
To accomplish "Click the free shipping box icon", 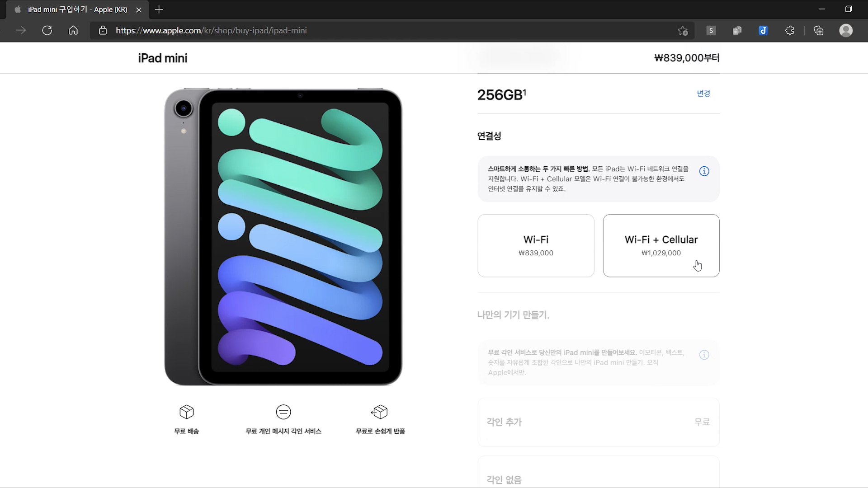I will pos(186,412).
